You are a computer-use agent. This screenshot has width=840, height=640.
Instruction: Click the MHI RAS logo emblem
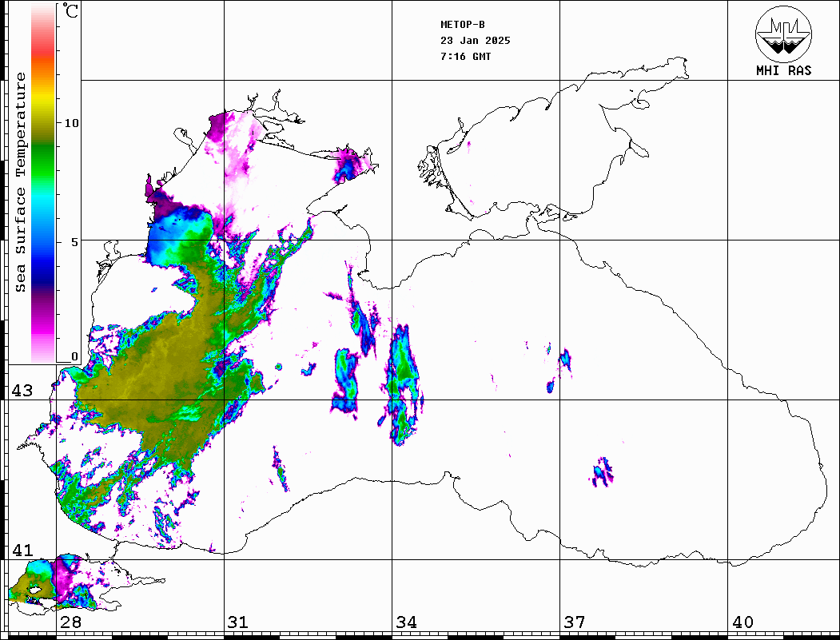coord(783,34)
